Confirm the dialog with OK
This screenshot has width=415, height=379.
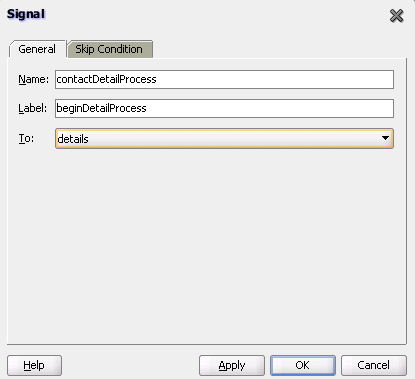coord(303,365)
